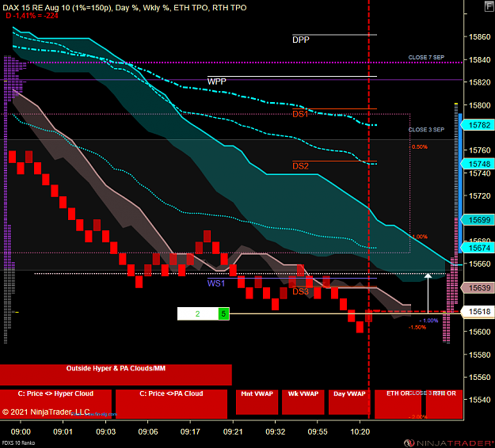Click the green 5 box on the position line
Viewport: 495px width, 448px height.
(223, 314)
